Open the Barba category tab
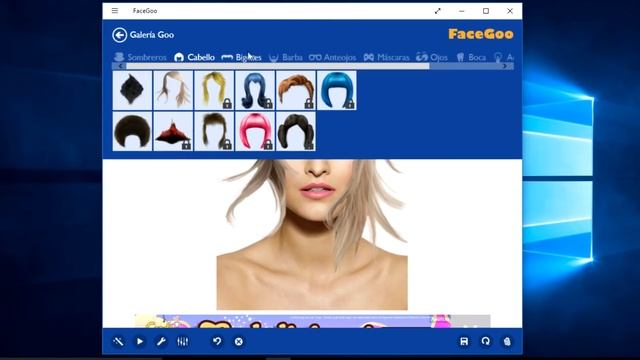This screenshot has height=360, width=640. [286, 57]
